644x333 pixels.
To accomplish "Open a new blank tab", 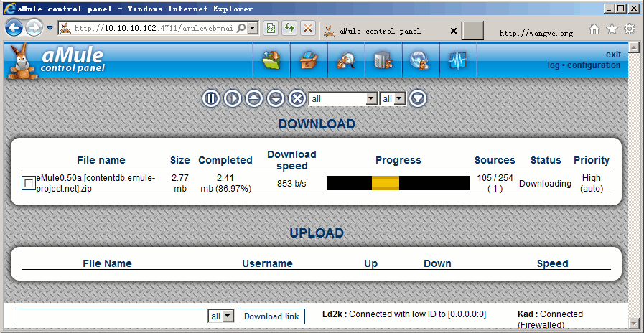I will coord(472,31).
